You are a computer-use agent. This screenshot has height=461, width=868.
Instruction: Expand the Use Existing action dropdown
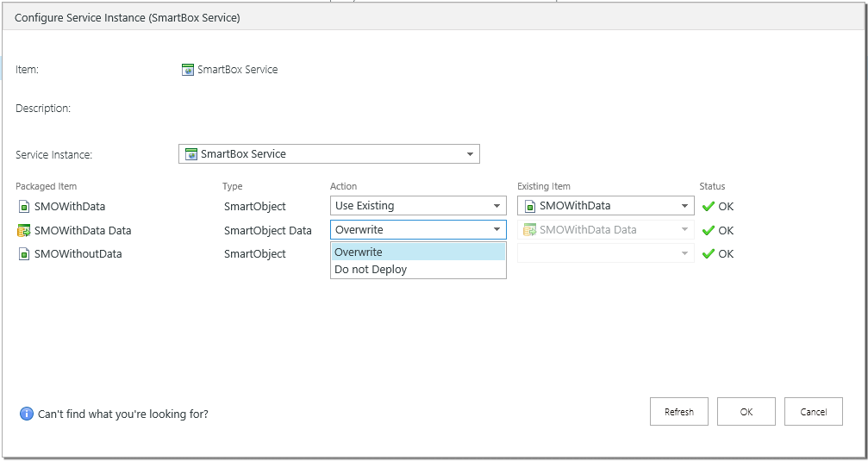pyautogui.click(x=496, y=206)
